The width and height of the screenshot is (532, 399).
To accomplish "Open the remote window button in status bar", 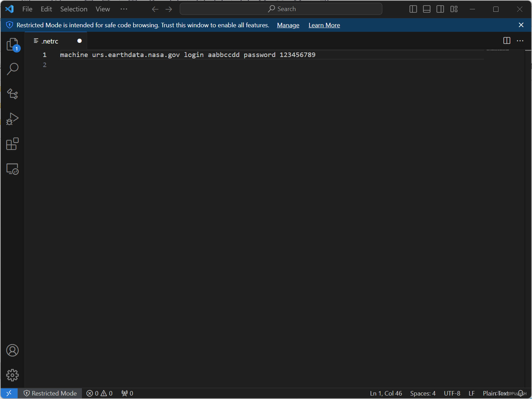I will (9, 393).
